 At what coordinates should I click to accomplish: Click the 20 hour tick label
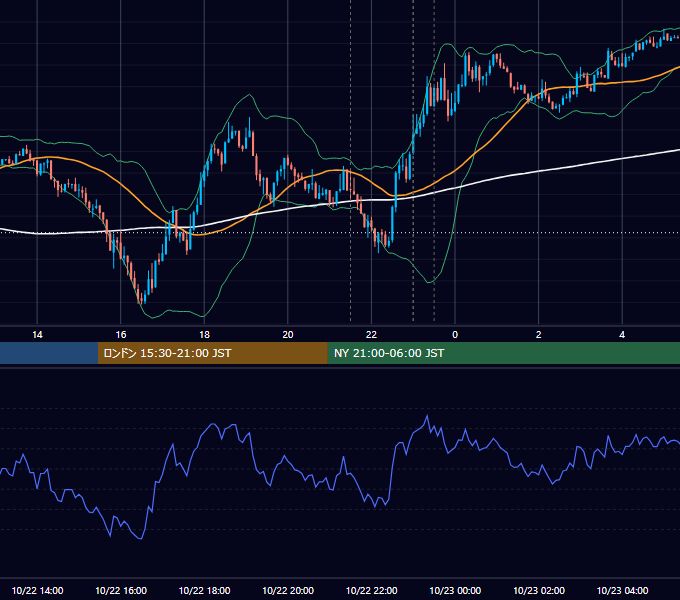pos(288,335)
